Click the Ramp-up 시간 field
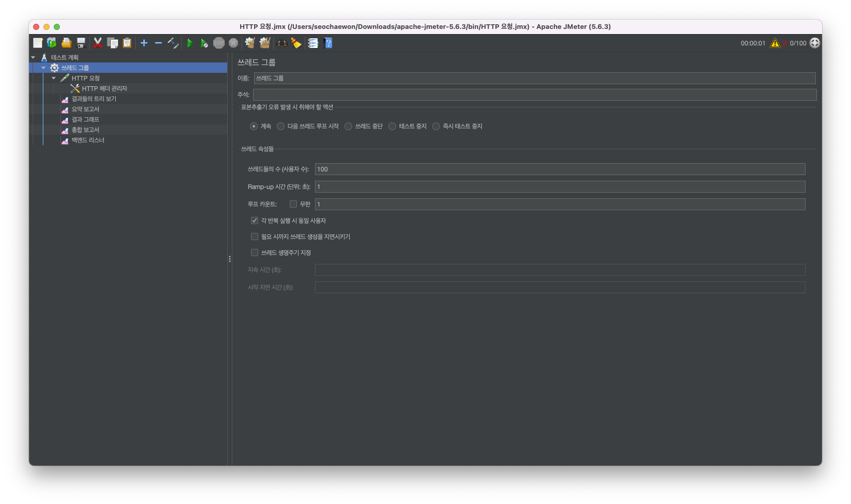851x504 pixels. tap(560, 186)
